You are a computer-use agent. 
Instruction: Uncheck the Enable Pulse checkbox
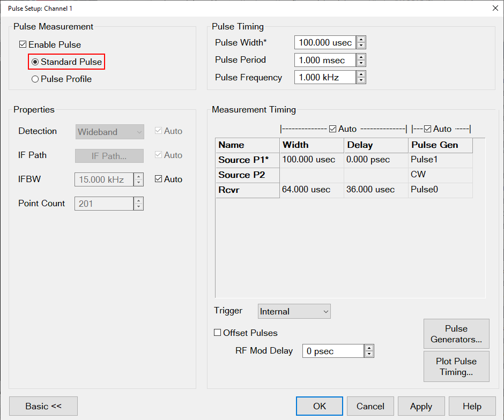pyautogui.click(x=23, y=45)
